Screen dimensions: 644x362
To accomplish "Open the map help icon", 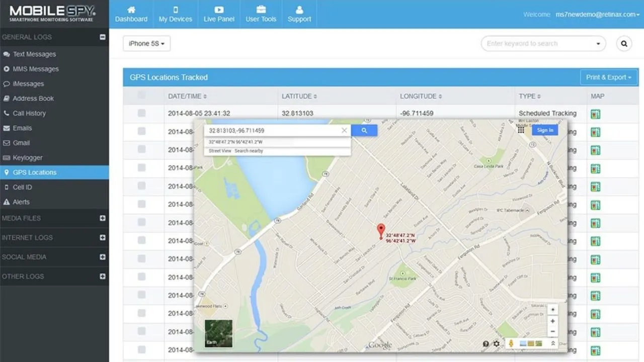I will [x=486, y=344].
